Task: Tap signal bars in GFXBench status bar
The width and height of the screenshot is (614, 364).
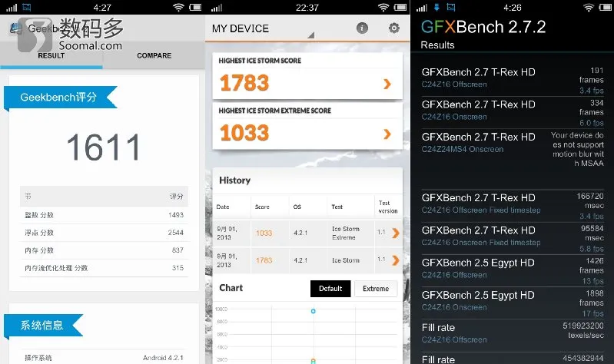Action: pos(421,8)
